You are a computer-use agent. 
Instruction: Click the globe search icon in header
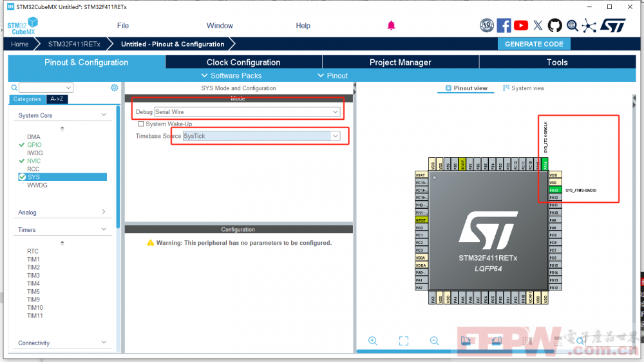[572, 26]
